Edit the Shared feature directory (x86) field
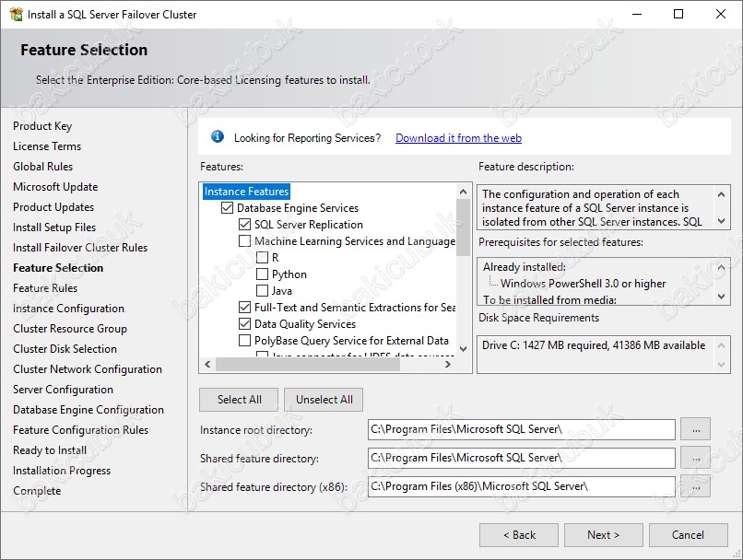 (x=521, y=486)
